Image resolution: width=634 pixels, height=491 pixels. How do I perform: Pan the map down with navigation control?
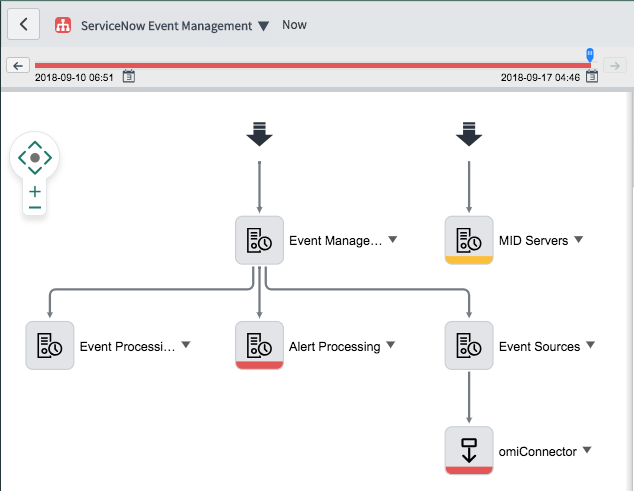(x=35, y=170)
